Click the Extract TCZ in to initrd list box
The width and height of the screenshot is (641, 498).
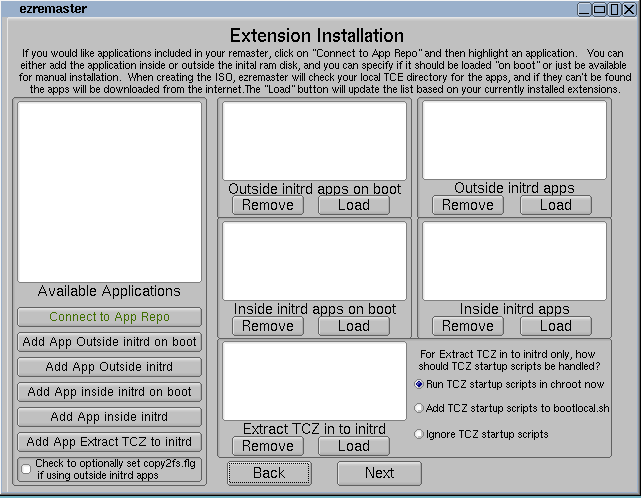[314, 381]
